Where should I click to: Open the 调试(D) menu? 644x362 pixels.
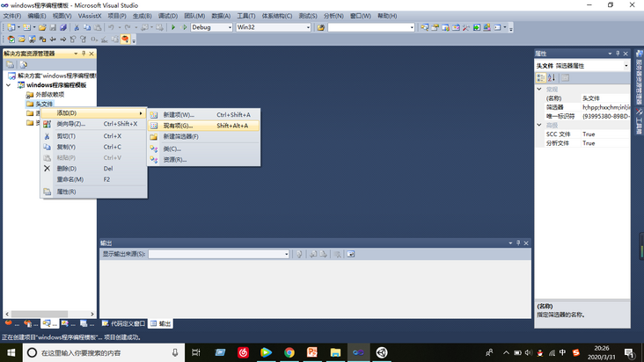click(x=168, y=16)
